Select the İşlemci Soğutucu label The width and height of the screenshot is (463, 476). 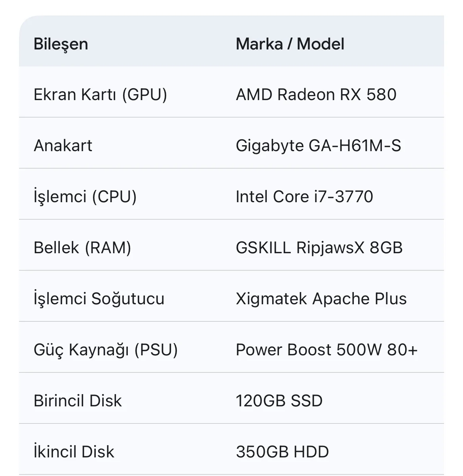pos(99,299)
